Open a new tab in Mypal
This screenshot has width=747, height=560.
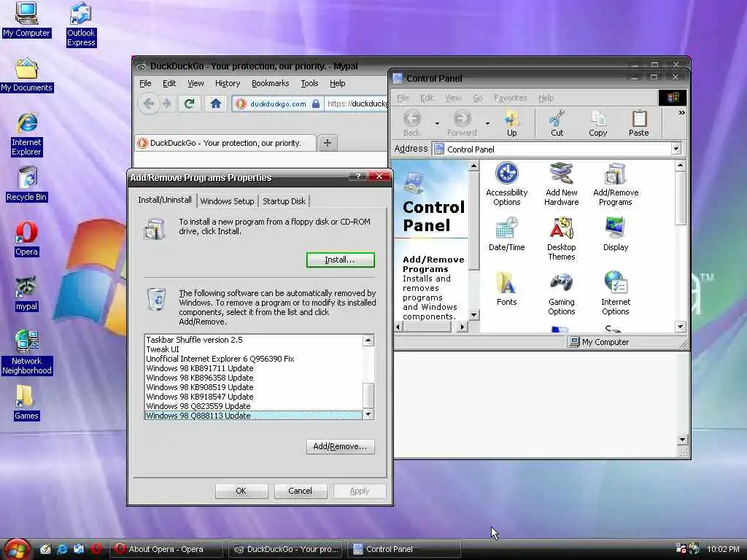328,143
